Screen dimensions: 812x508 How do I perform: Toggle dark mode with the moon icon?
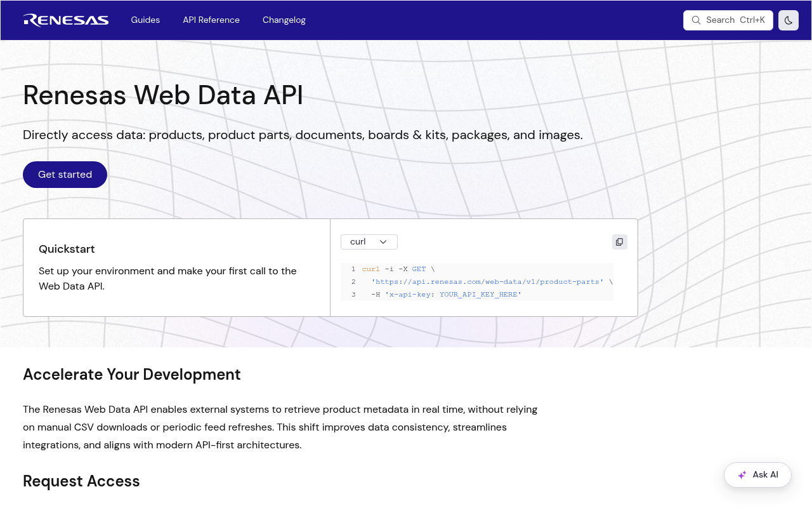tap(789, 20)
